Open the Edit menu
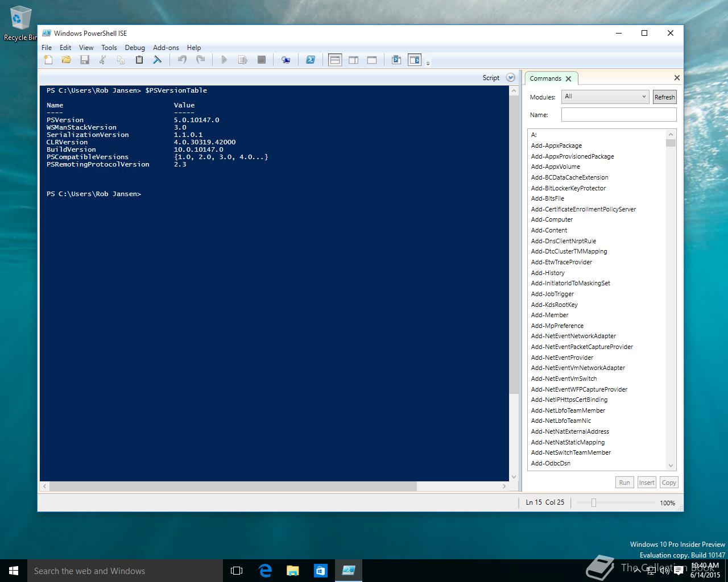Image resolution: width=728 pixels, height=582 pixels. pos(65,48)
